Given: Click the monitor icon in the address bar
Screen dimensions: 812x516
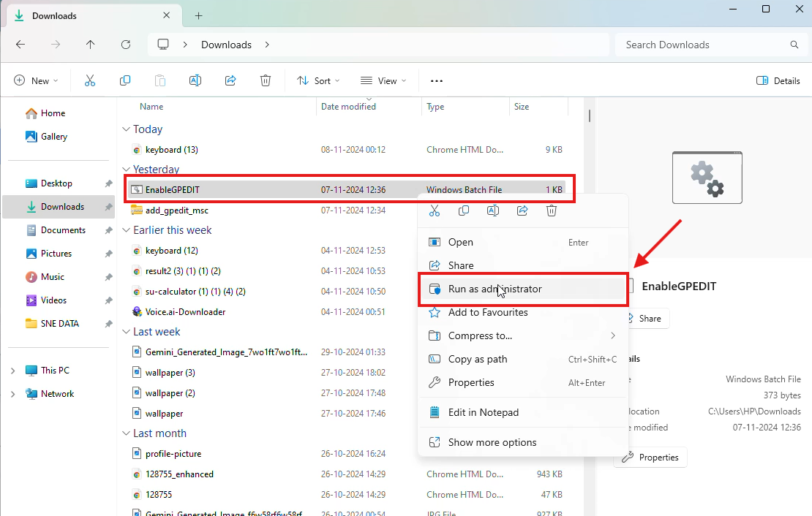Looking at the screenshot, I should point(163,45).
